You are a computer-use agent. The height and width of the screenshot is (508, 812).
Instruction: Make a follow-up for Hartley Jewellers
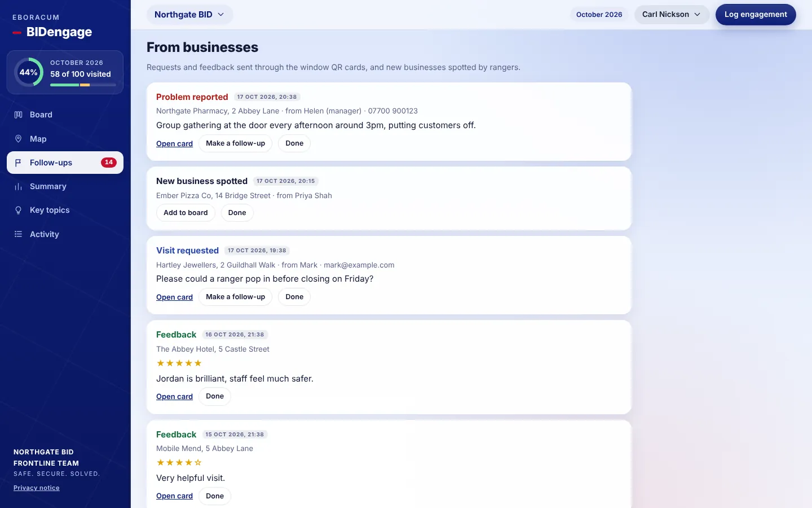click(x=235, y=297)
